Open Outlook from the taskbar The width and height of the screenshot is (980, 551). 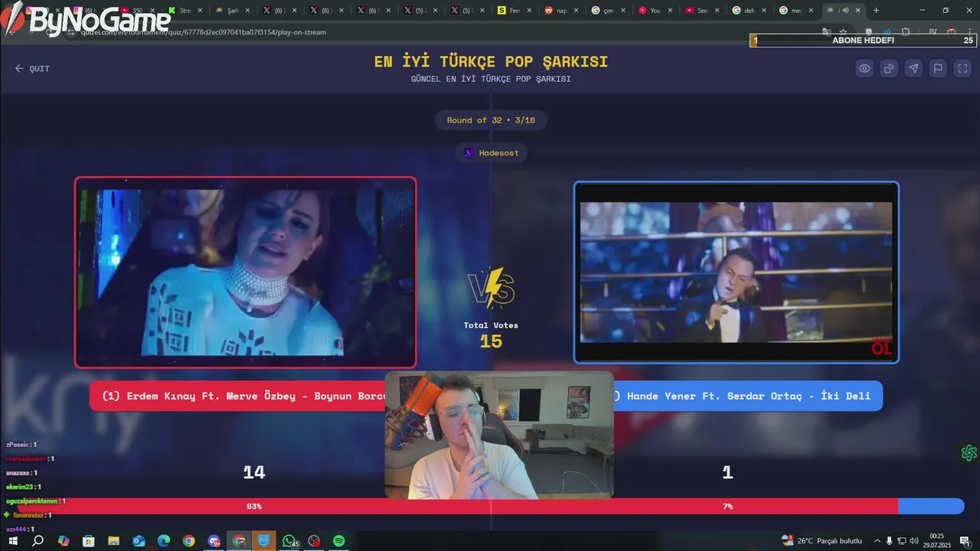[x=139, y=541]
